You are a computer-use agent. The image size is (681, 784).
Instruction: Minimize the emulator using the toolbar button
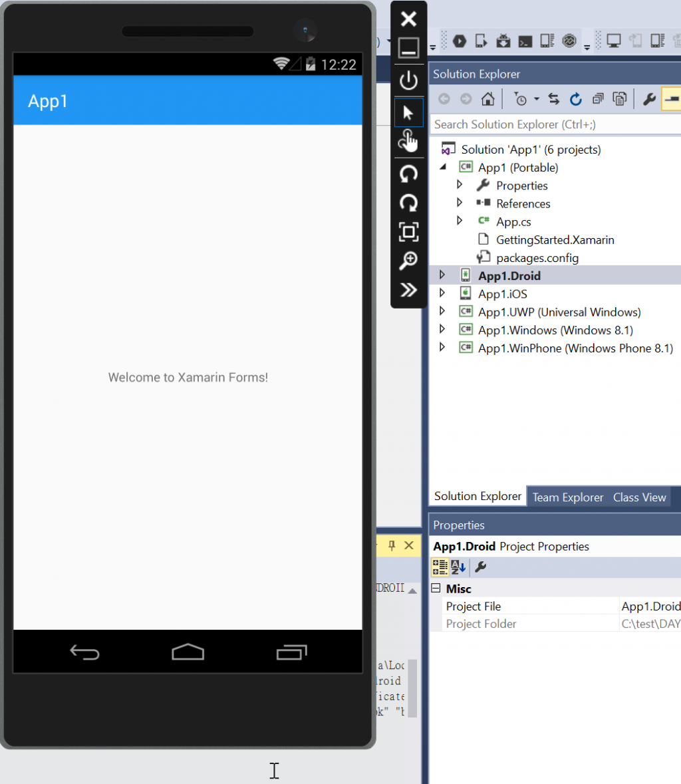click(x=408, y=48)
